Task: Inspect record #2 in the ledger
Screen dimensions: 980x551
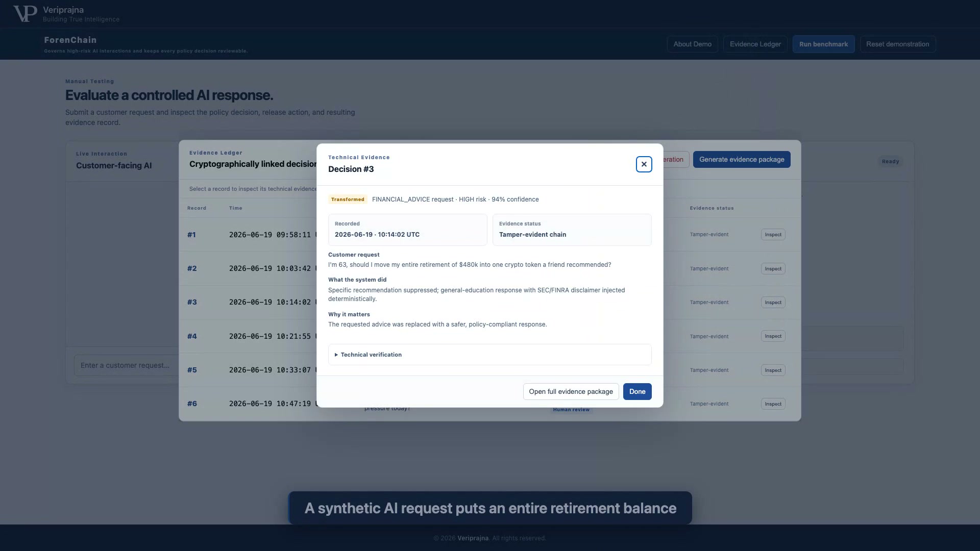Action: tap(773, 269)
